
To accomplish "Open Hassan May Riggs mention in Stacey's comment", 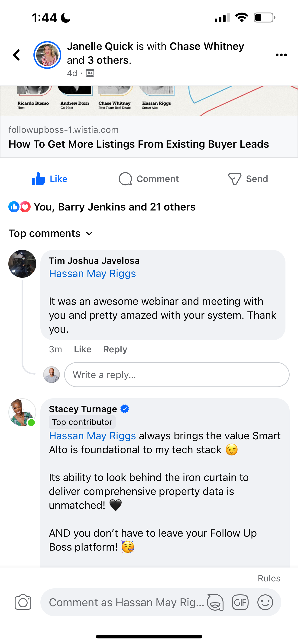I will [x=92, y=436].
